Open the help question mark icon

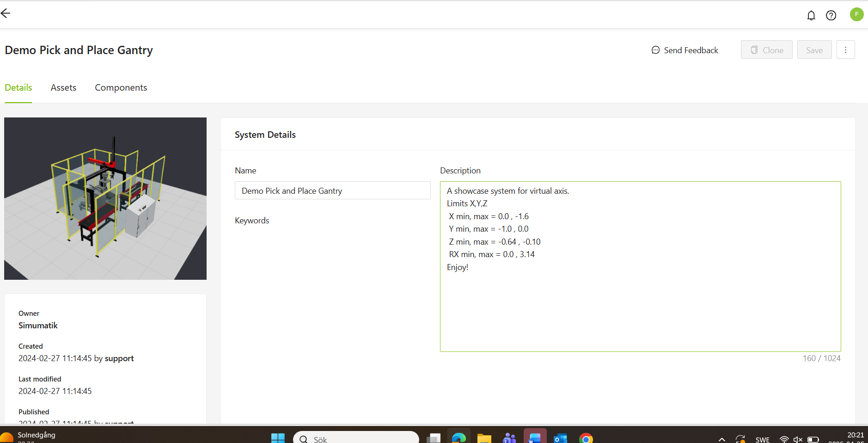pyautogui.click(x=831, y=16)
